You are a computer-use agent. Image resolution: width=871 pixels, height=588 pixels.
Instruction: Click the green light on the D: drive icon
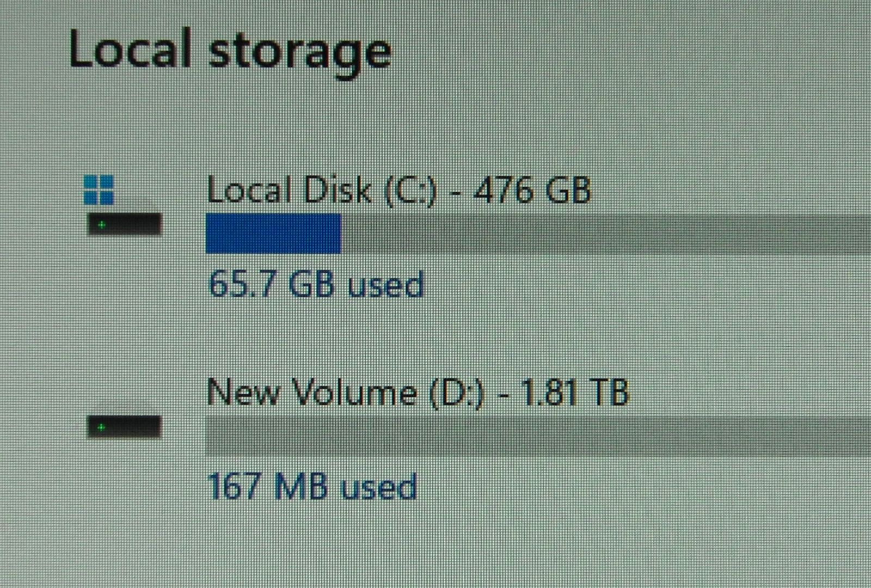(x=101, y=427)
